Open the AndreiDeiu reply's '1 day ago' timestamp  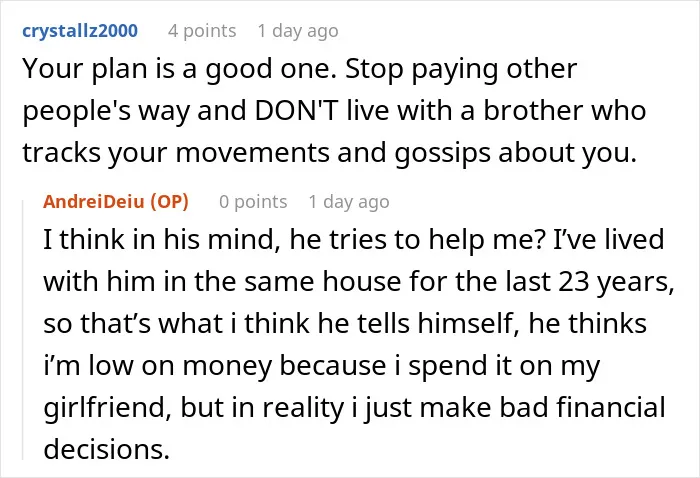349,202
